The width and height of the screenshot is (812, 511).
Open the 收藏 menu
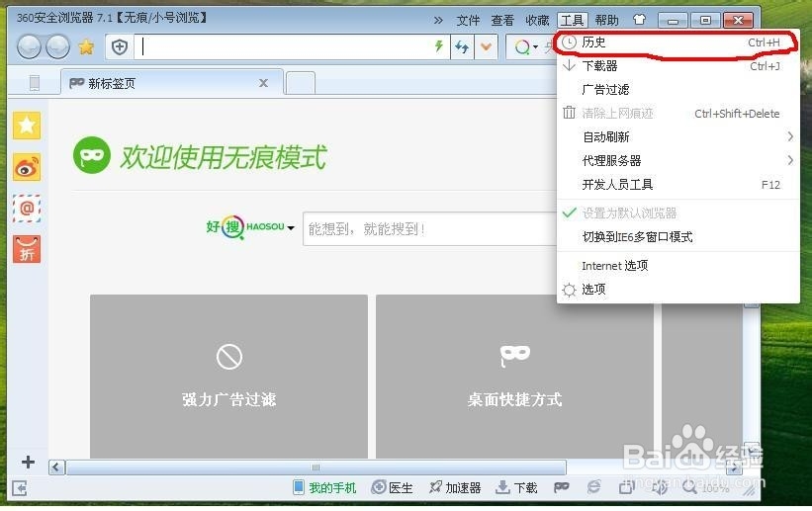(x=537, y=20)
